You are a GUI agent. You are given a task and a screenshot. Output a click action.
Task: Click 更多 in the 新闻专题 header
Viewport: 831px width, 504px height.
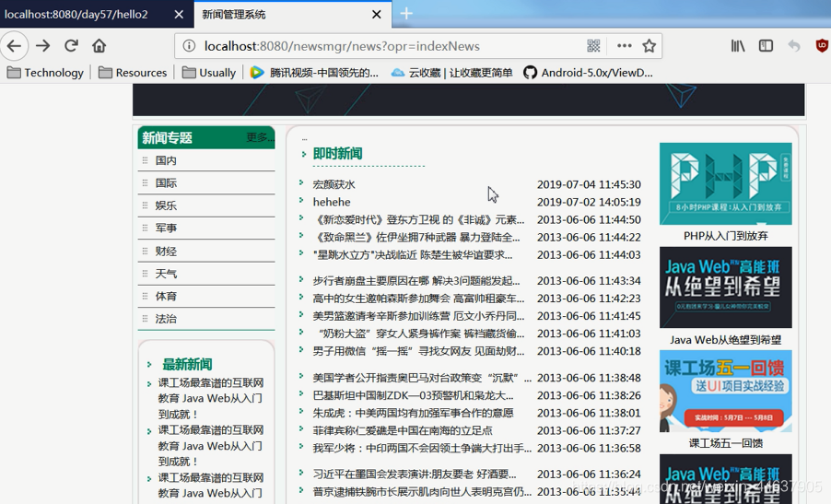click(260, 138)
